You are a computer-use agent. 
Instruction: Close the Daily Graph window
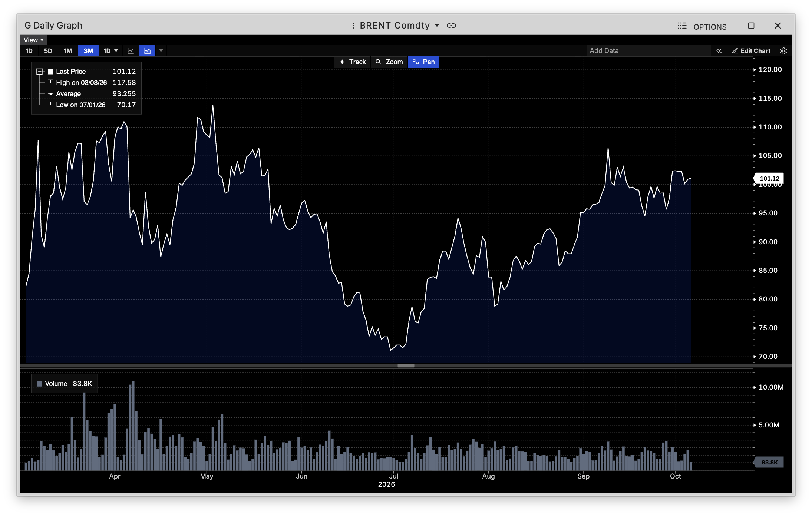tap(778, 26)
